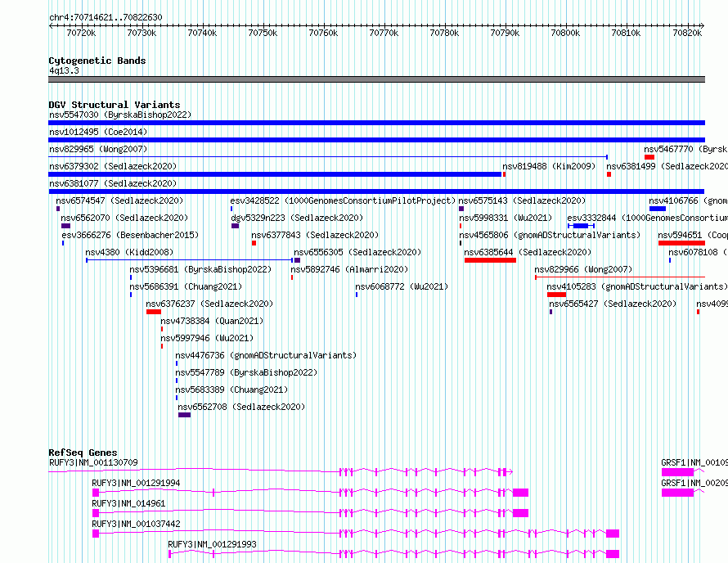The height and width of the screenshot is (563, 728).
Task: Click the nsv5683389 (Chuang2021) label
Action: pos(231,390)
